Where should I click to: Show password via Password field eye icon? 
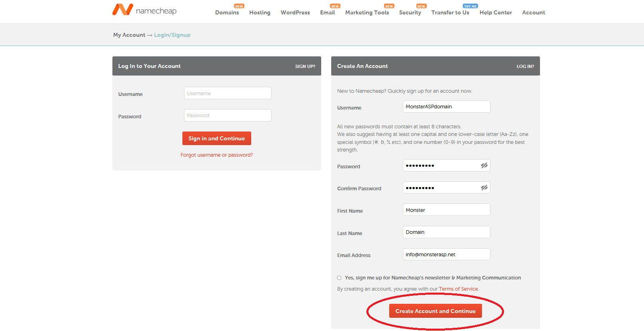pyautogui.click(x=484, y=165)
